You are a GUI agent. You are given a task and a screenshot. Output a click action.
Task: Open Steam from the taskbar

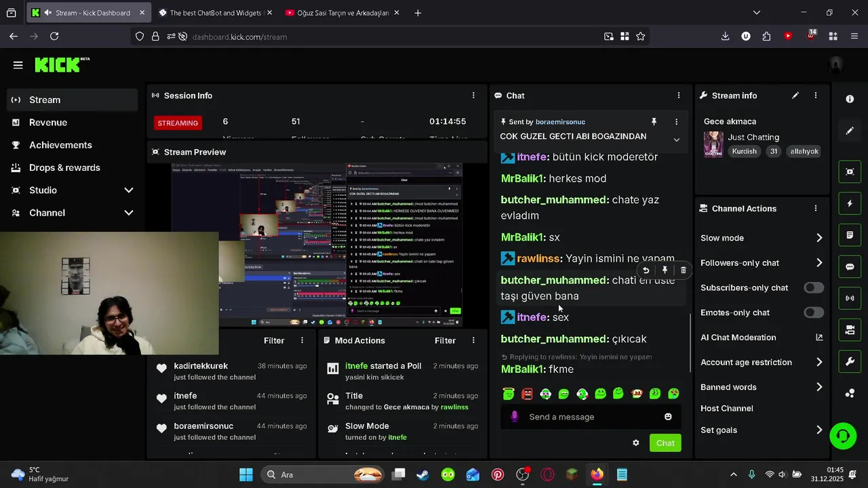click(x=422, y=474)
